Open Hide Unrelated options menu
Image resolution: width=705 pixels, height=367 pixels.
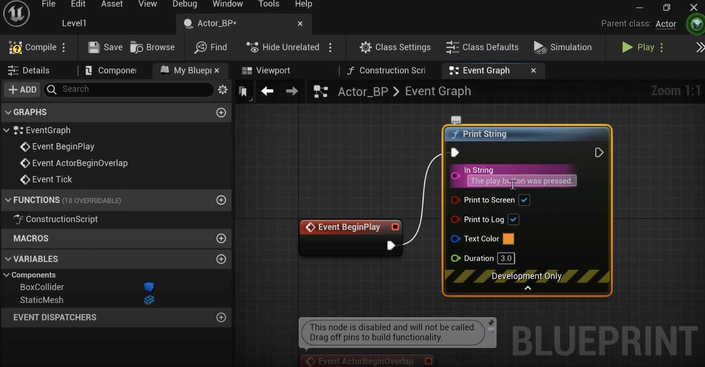pos(330,47)
